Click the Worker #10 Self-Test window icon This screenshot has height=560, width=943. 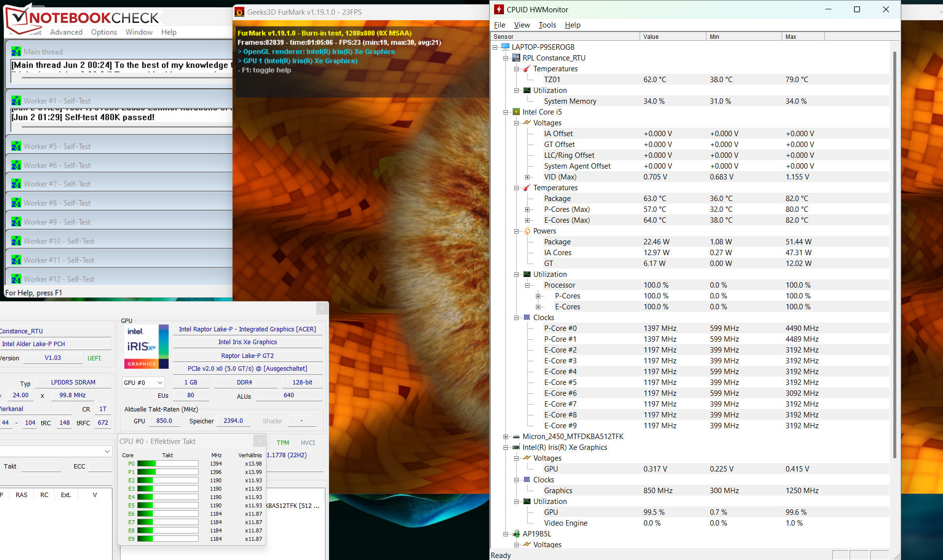16,241
